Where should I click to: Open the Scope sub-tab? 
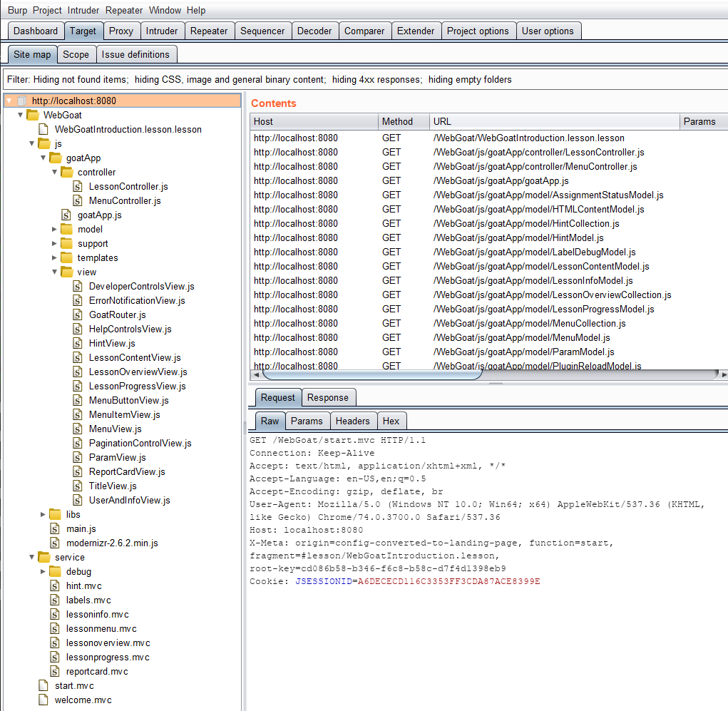76,54
